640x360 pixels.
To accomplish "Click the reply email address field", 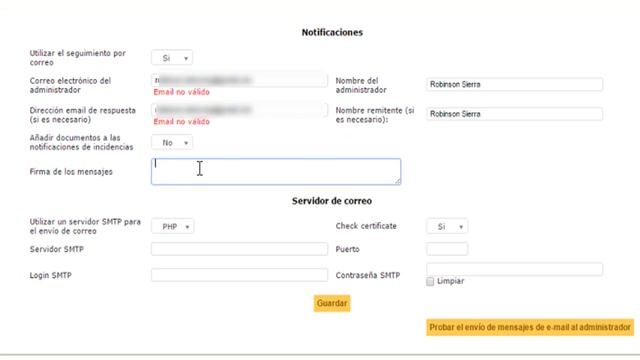I will pyautogui.click(x=239, y=109).
